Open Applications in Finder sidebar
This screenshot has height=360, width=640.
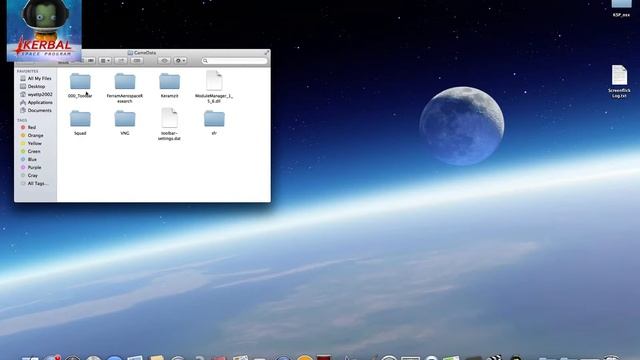[x=36, y=102]
